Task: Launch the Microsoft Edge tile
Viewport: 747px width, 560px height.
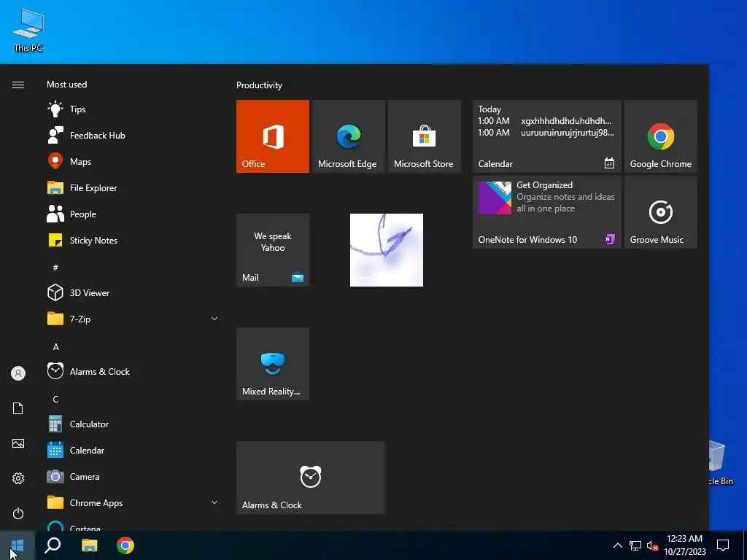Action: click(x=348, y=136)
